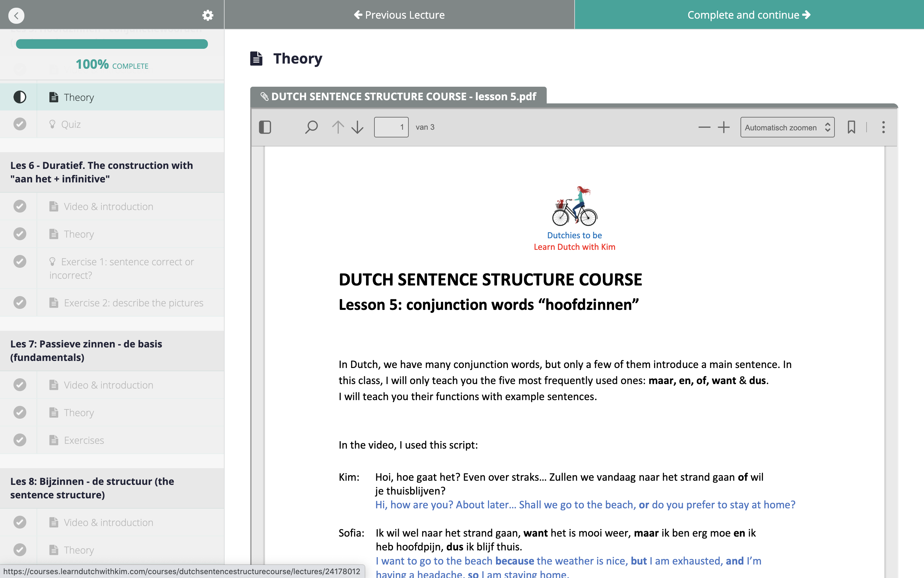Screen dimensions: 924x578
Task: Open the Quiz lecture
Action: 112,124
